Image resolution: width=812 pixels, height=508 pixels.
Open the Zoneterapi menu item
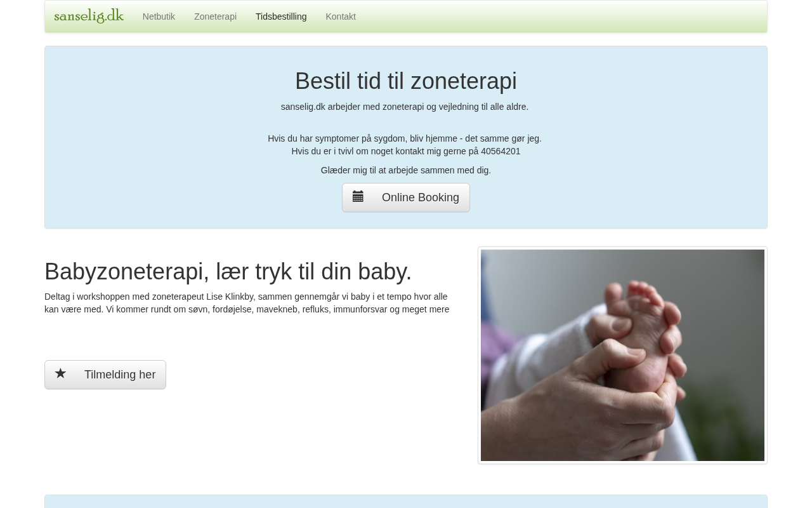pyautogui.click(x=215, y=17)
